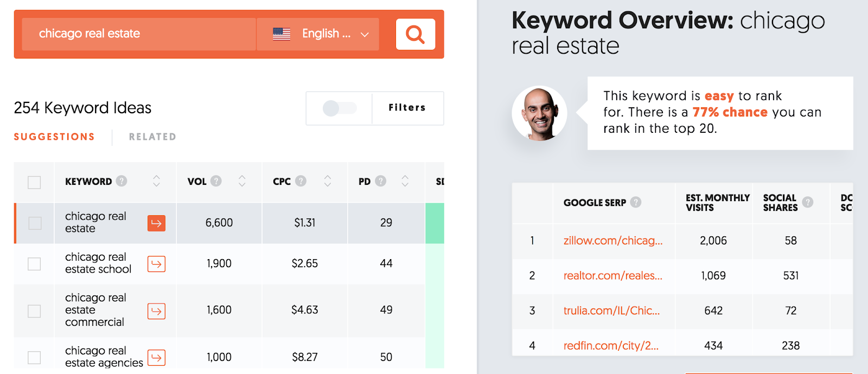
Task: Click the green SD bar for chicago real estate
Action: (435, 223)
